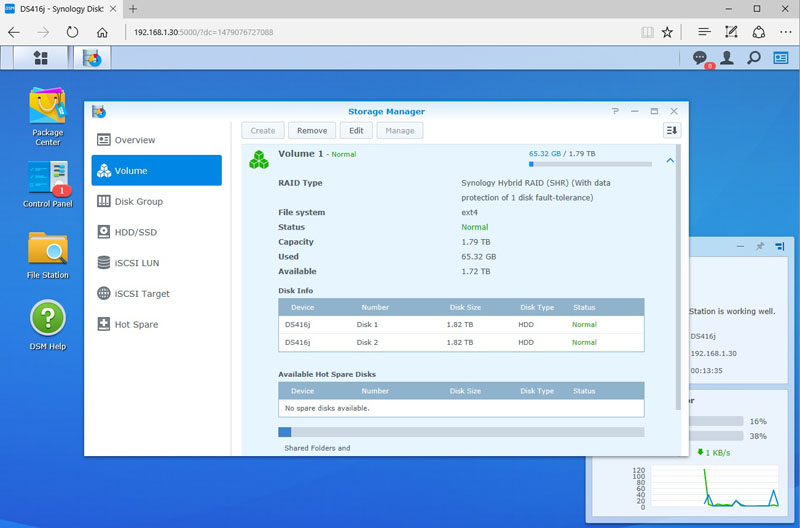Select HDD/SSD in the sidebar
The image size is (800, 528).
coord(135,232)
